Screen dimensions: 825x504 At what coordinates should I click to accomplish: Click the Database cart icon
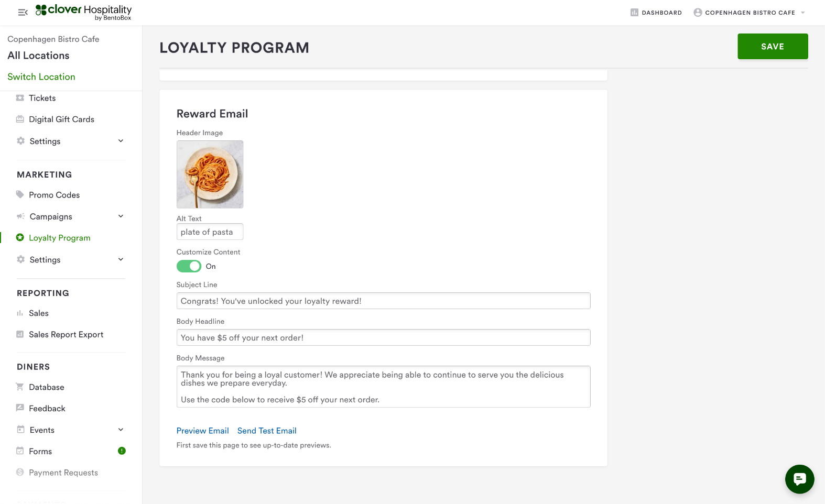tap(20, 387)
